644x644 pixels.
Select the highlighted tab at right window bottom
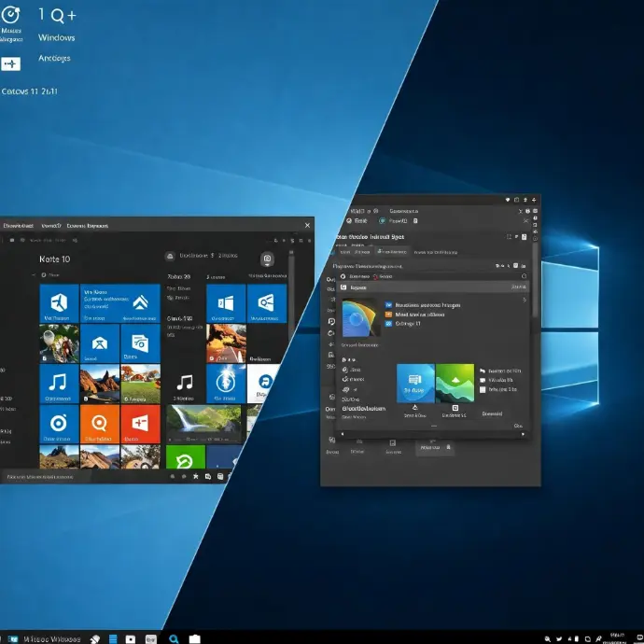click(x=435, y=447)
